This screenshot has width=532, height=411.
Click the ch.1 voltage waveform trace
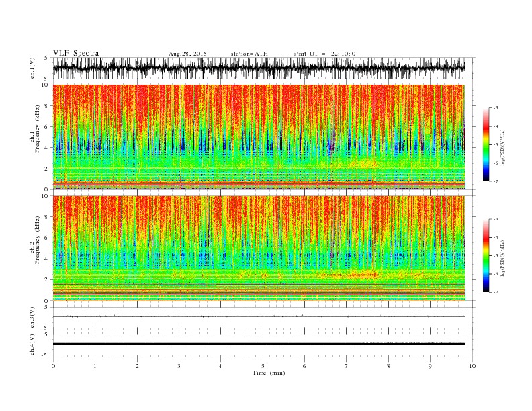259,68
